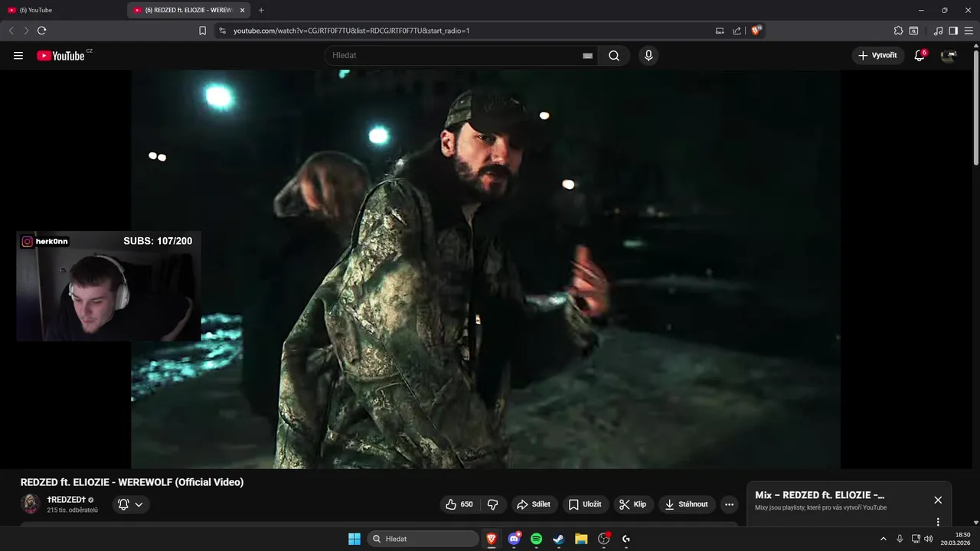This screenshot has height=551, width=980.
Task: Open the †REDZED† channel avatar
Action: (x=31, y=504)
